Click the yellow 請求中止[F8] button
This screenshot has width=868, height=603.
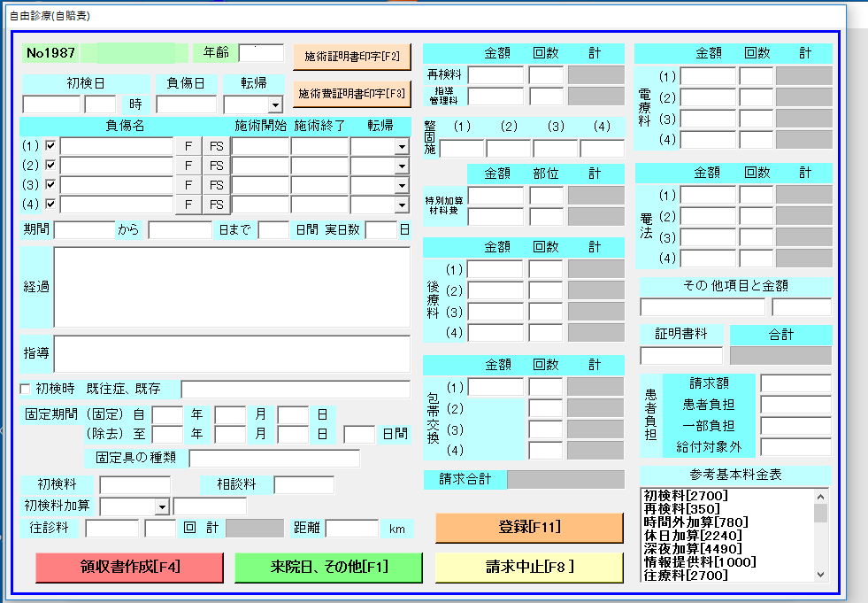tap(529, 568)
